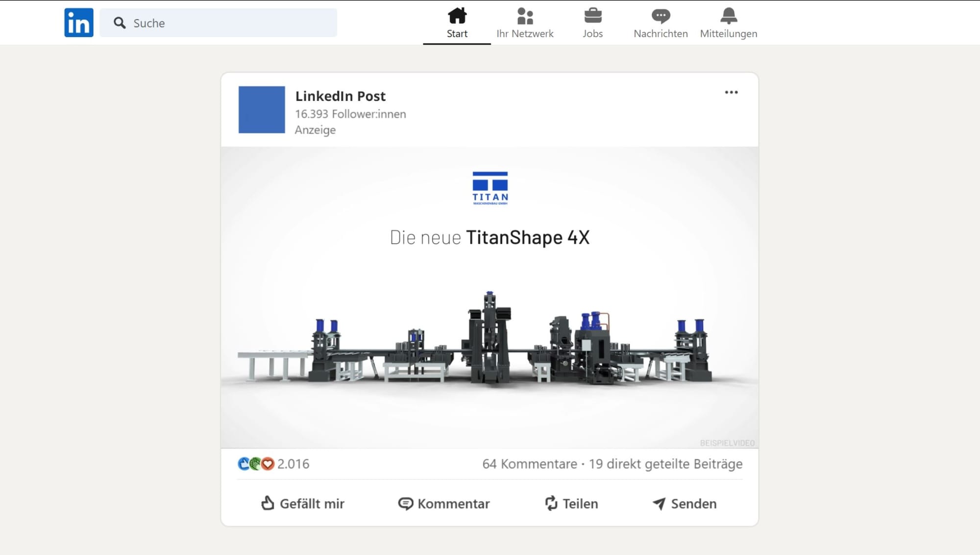The width and height of the screenshot is (980, 555).
Task: Switch to the Start tab
Action: [x=457, y=23]
